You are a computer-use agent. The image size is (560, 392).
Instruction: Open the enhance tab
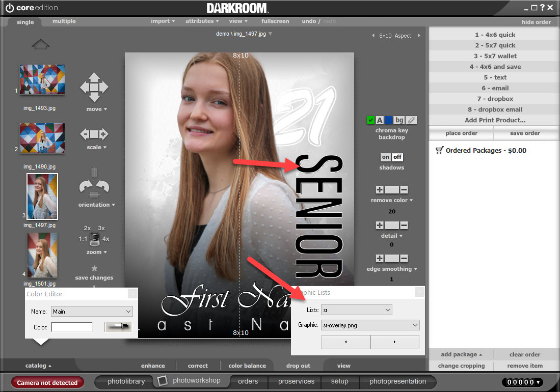coord(153,366)
